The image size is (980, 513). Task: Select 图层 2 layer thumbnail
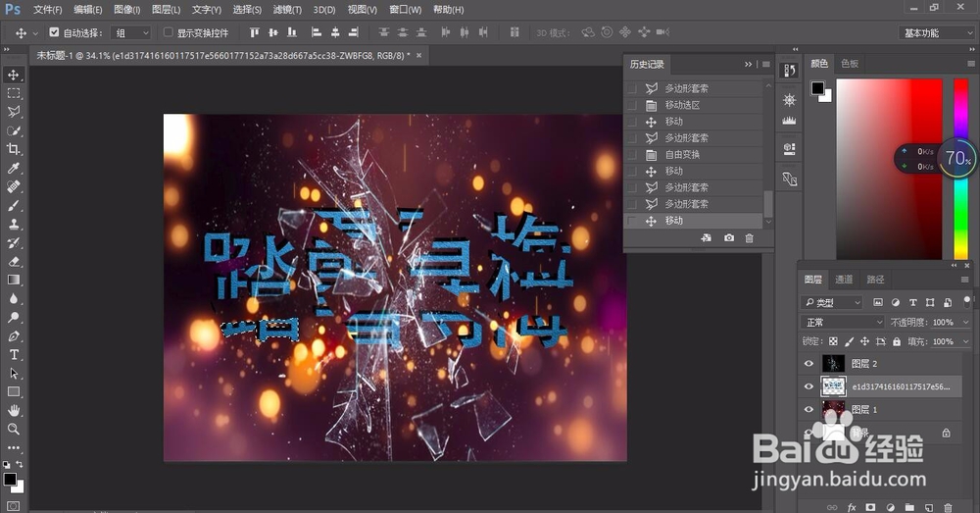[833, 364]
